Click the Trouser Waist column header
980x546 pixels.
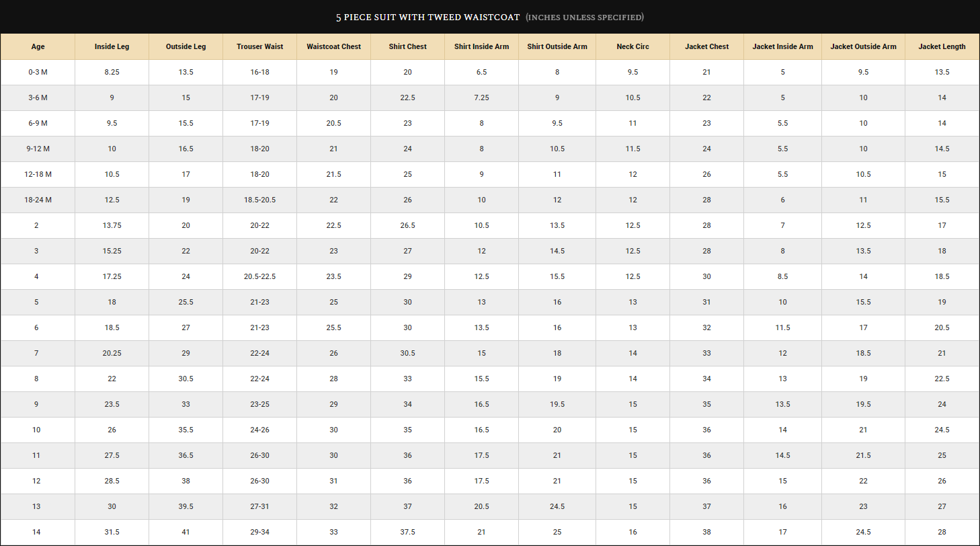tap(259, 46)
